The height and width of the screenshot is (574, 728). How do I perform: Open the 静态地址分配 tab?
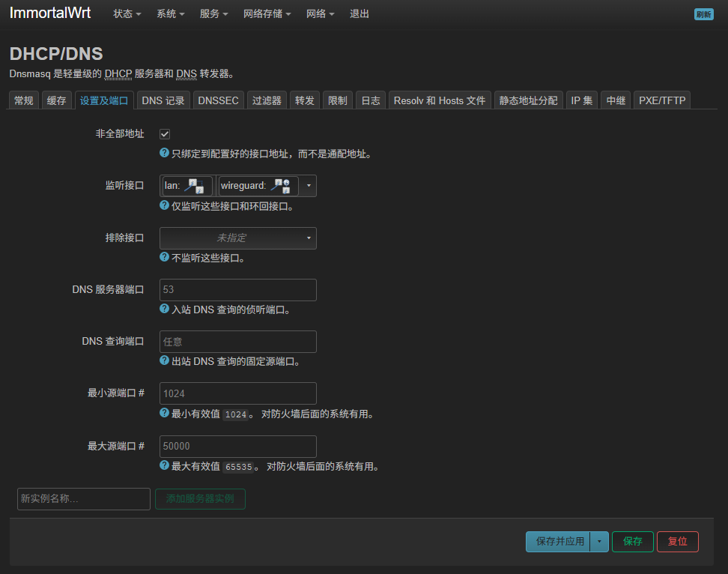528,100
